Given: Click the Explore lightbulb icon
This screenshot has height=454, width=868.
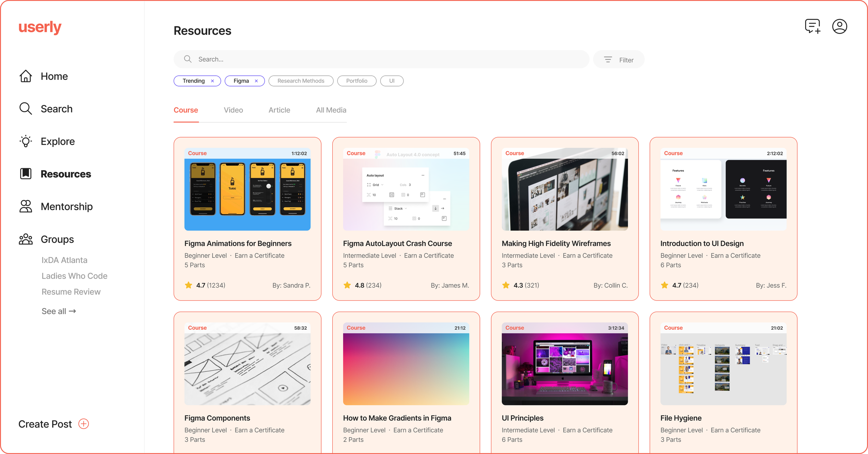Looking at the screenshot, I should tap(26, 141).
